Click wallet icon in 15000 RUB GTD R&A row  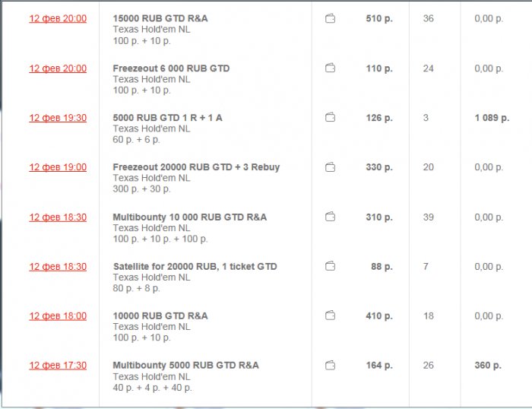(330, 19)
